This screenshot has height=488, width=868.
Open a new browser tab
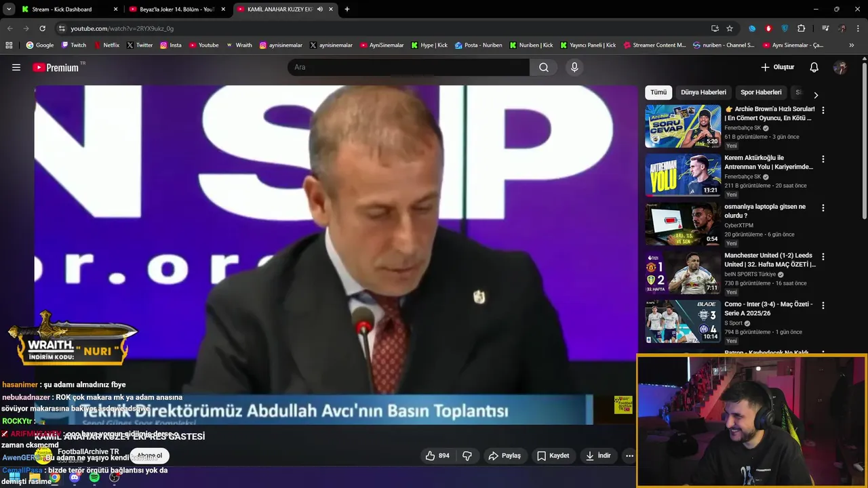tap(347, 9)
